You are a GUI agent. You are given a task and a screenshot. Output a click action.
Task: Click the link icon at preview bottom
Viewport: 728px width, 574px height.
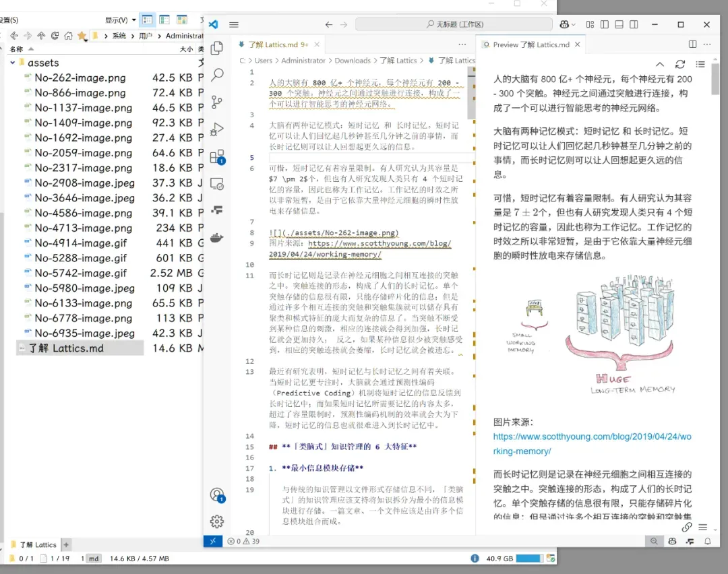coord(687,527)
